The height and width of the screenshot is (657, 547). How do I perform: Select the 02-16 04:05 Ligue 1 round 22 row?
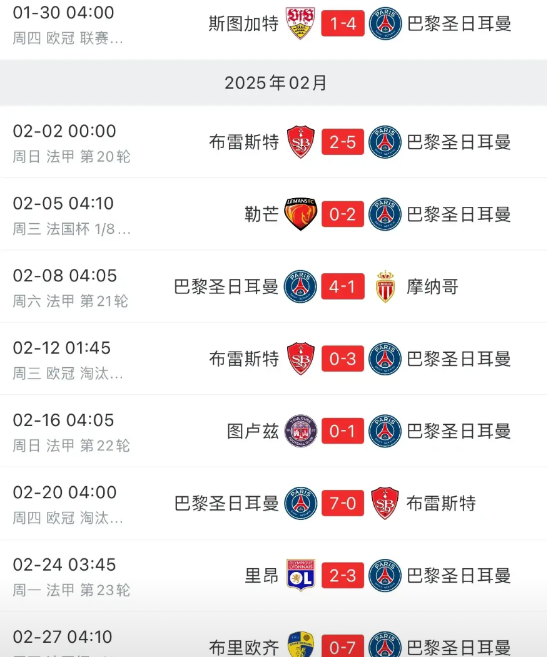(x=273, y=431)
